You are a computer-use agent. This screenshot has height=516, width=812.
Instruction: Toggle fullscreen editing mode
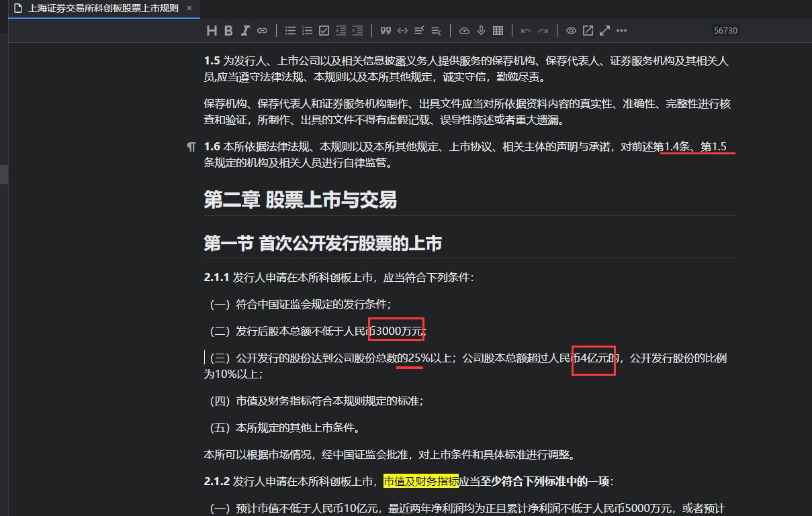click(x=604, y=30)
